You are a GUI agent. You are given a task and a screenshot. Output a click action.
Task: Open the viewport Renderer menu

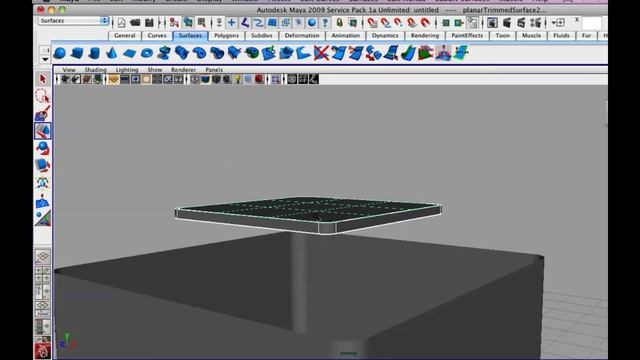(183, 70)
